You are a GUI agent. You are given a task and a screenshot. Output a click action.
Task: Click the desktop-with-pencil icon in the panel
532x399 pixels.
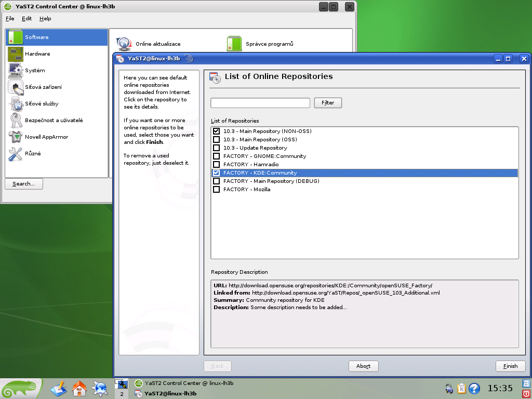click(x=59, y=389)
